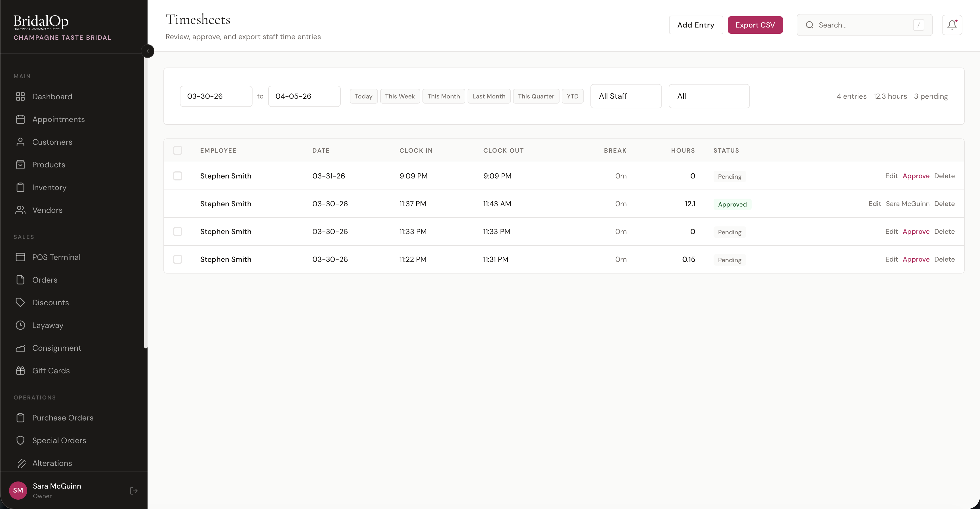The width and height of the screenshot is (980, 509).
Task: Collapse the sidebar using the chevron
Action: 148,51
